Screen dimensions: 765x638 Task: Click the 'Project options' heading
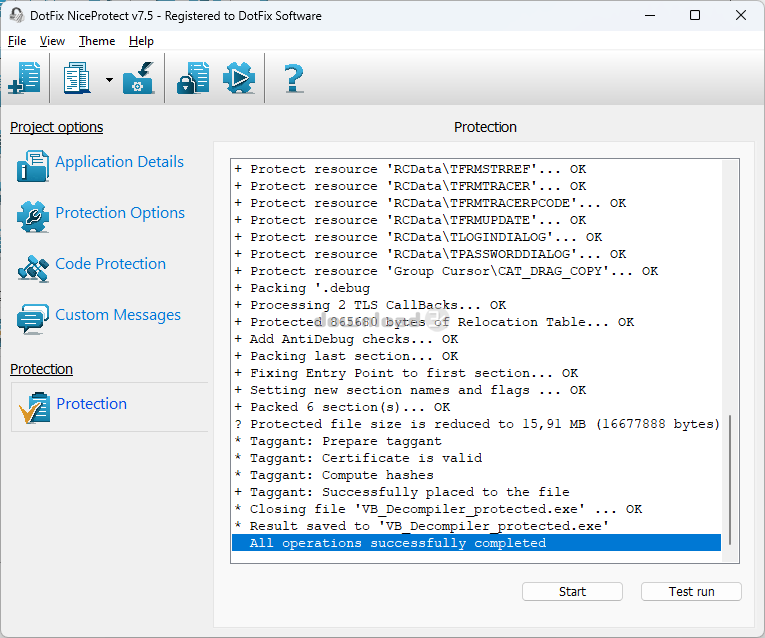(57, 127)
